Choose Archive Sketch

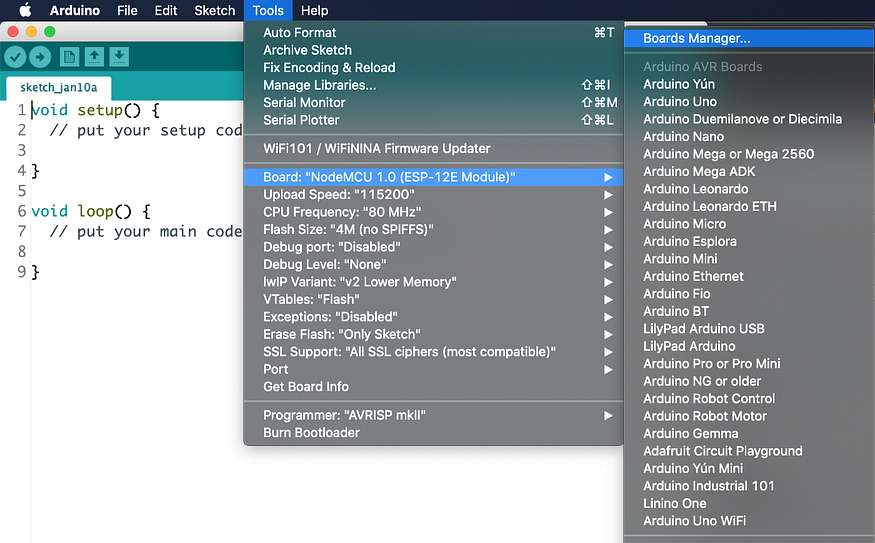tap(433, 50)
